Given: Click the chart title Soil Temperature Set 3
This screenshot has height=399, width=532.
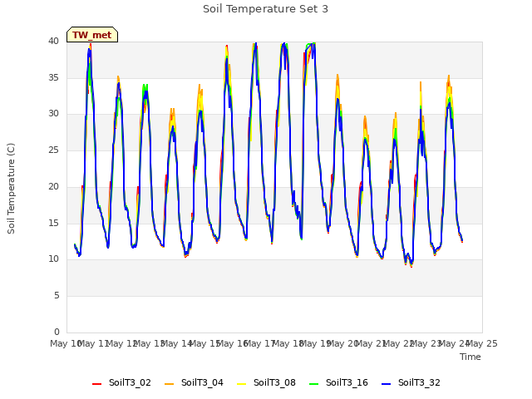Looking at the screenshot, I should pyautogui.click(x=266, y=9).
